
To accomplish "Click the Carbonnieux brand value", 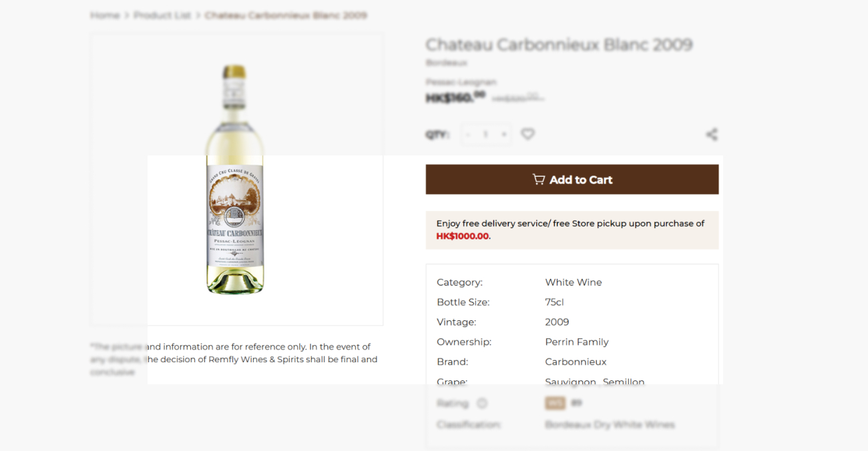I will click(576, 362).
